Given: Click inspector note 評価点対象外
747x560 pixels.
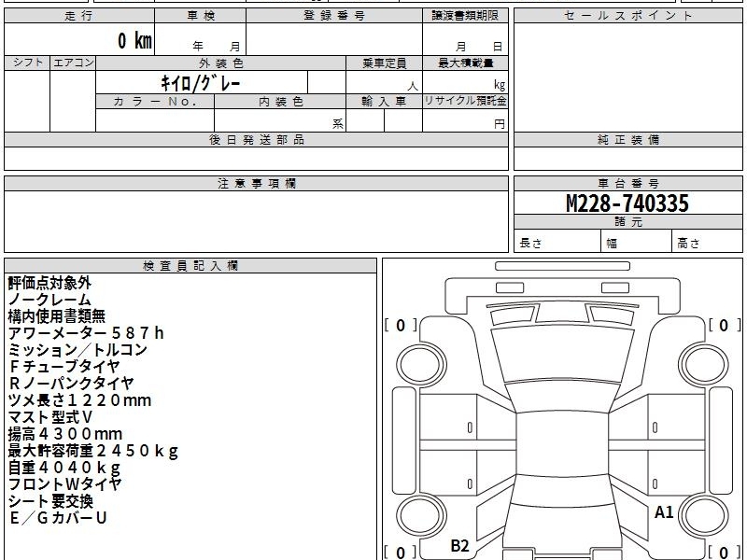Looking at the screenshot, I should (49, 283).
